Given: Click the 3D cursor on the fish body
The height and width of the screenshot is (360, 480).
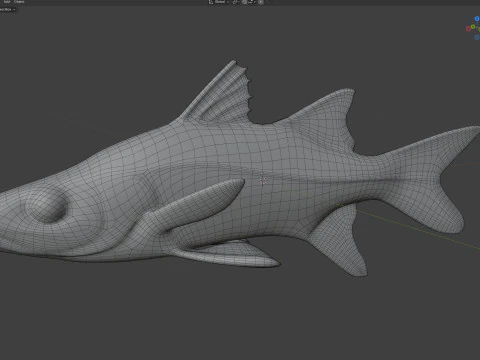Looking at the screenshot, I should coord(263,181).
